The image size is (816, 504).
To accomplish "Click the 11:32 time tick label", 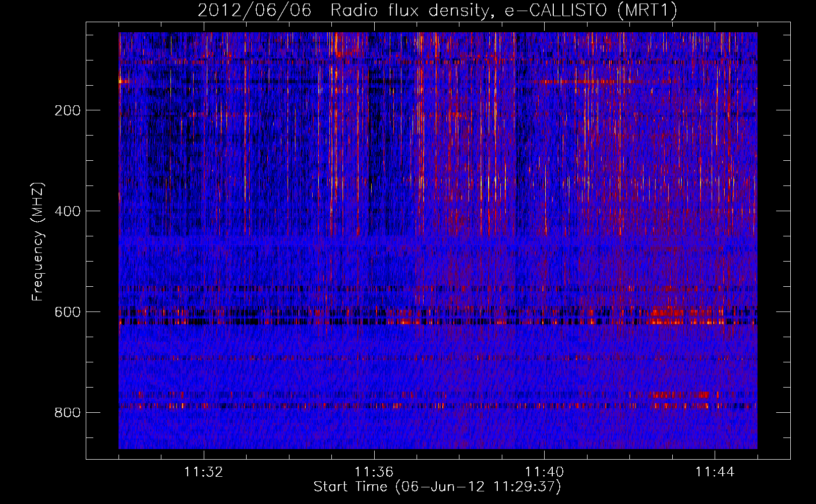I will (204, 472).
